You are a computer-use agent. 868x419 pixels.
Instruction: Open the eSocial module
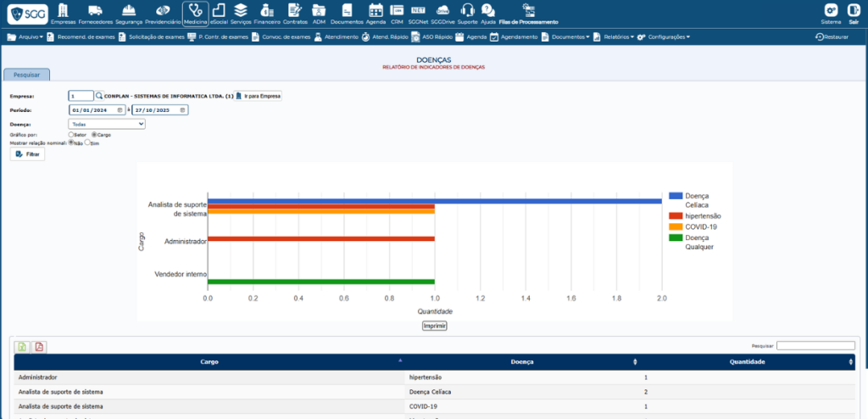219,14
